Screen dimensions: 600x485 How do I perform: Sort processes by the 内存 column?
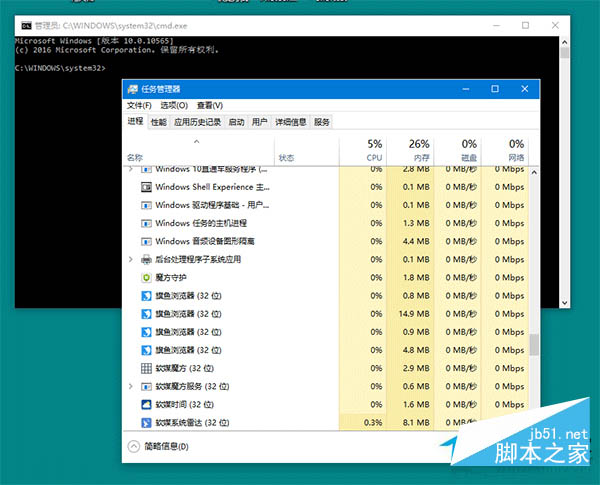click(410, 150)
